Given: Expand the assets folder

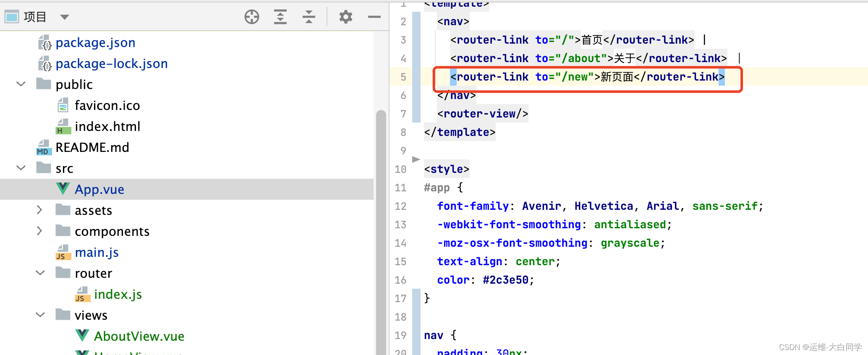Looking at the screenshot, I should coord(39,209).
